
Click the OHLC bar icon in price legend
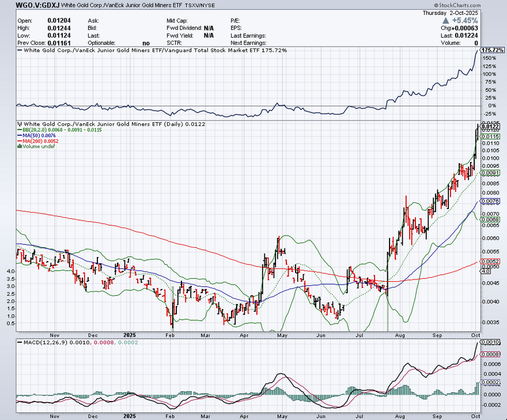(x=20, y=124)
